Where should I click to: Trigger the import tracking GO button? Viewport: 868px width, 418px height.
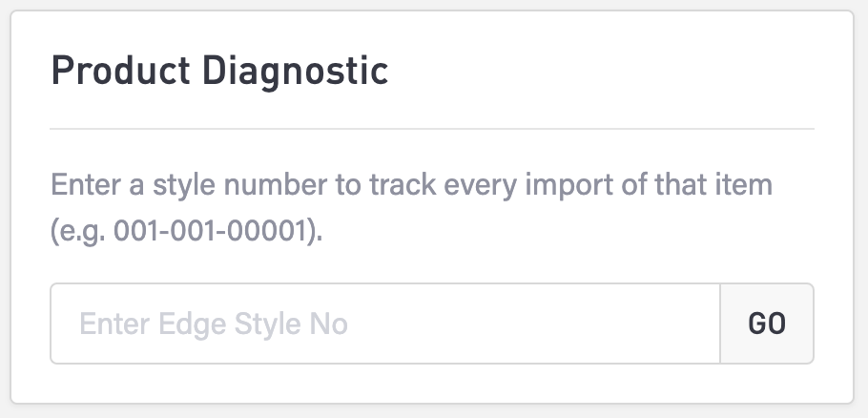pyautogui.click(x=767, y=324)
